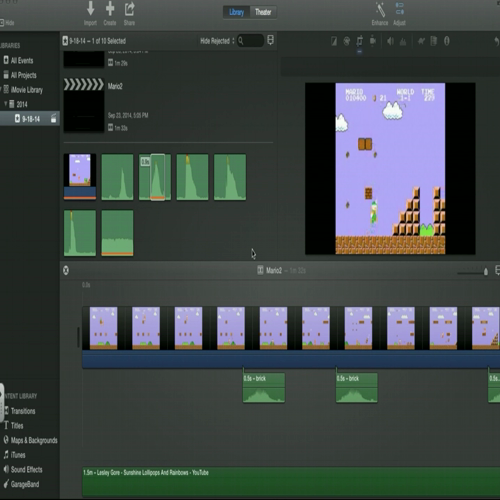Click the pin marker above the first brick clip
This screenshot has height=500, width=500.
click(243, 370)
